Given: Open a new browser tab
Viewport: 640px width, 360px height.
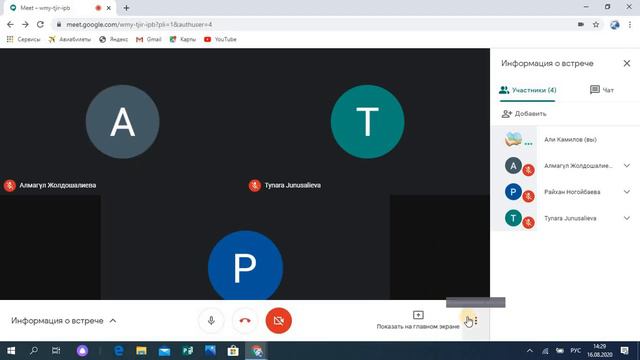Looking at the screenshot, I should pos(126,8).
